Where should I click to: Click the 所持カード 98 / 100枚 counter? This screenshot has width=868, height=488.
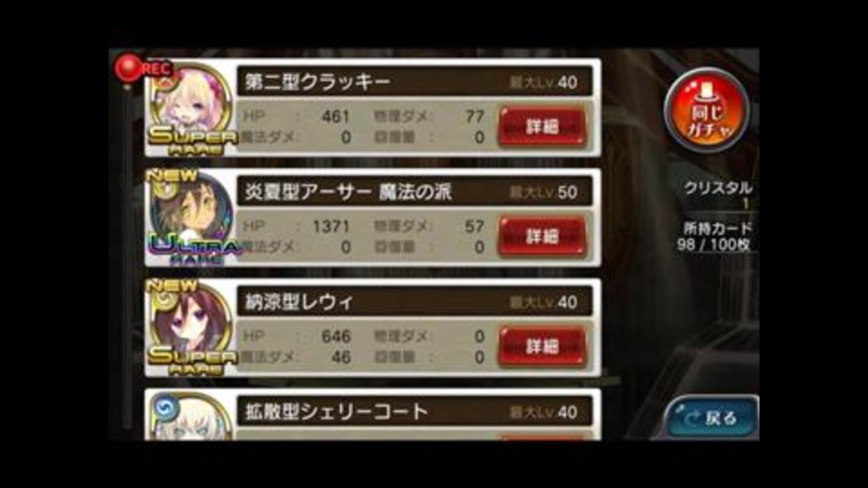pyautogui.click(x=715, y=237)
